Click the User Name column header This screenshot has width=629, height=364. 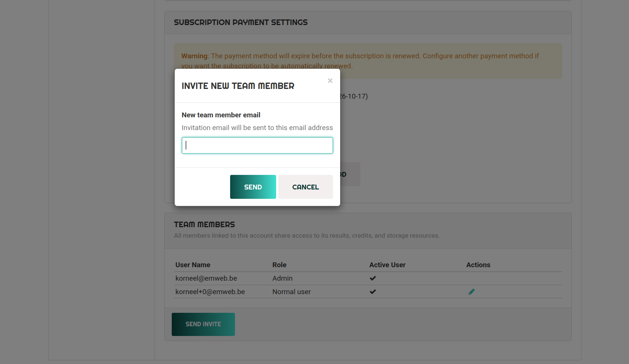pos(193,265)
